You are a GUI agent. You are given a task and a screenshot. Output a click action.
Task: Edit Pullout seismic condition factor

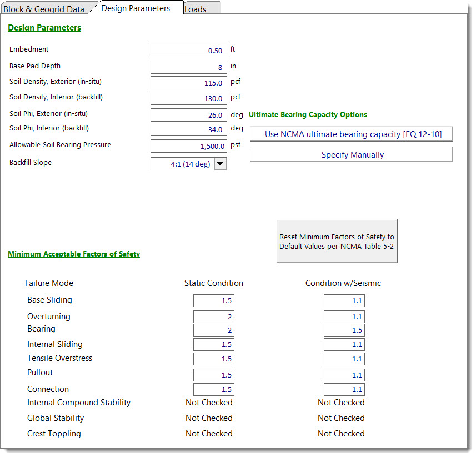(344, 375)
